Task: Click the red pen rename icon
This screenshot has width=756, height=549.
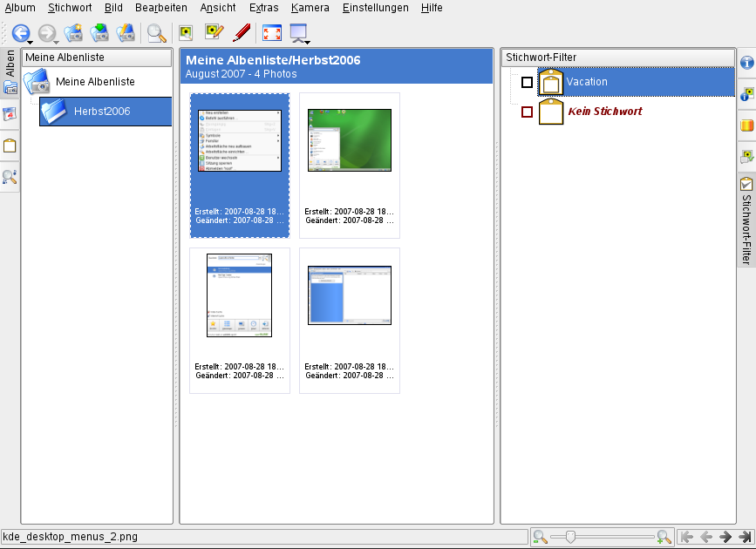Action: 242,33
